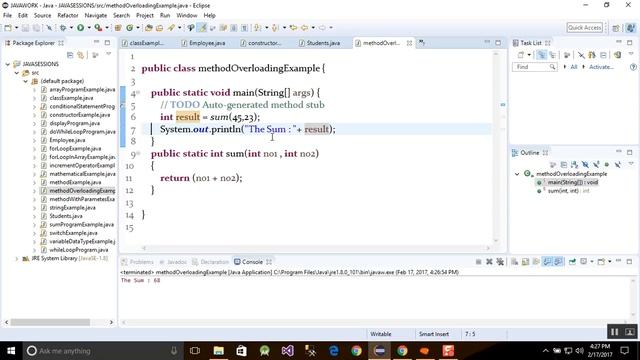
Task: Open Visual Studio from the taskbar
Action: [x=287, y=351]
